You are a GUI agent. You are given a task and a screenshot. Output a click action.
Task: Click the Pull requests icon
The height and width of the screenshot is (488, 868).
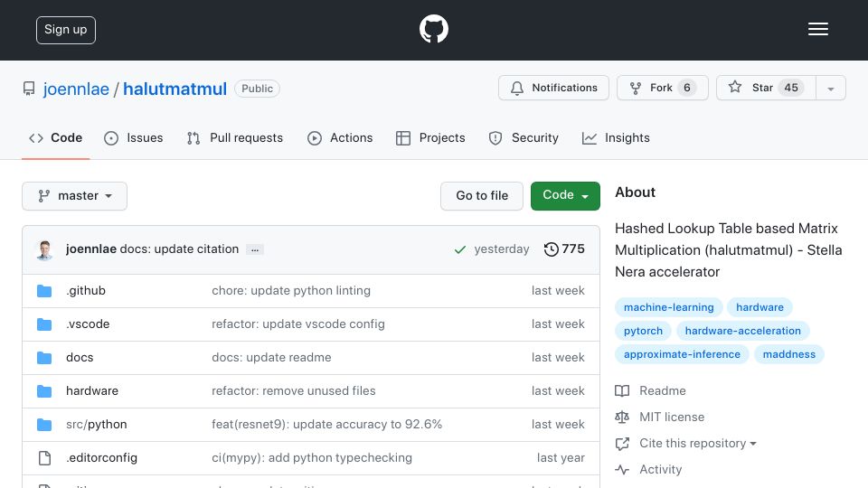193,138
